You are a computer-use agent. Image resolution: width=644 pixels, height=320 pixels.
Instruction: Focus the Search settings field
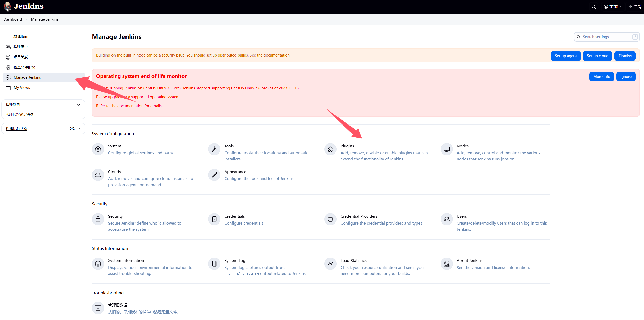[x=607, y=37]
